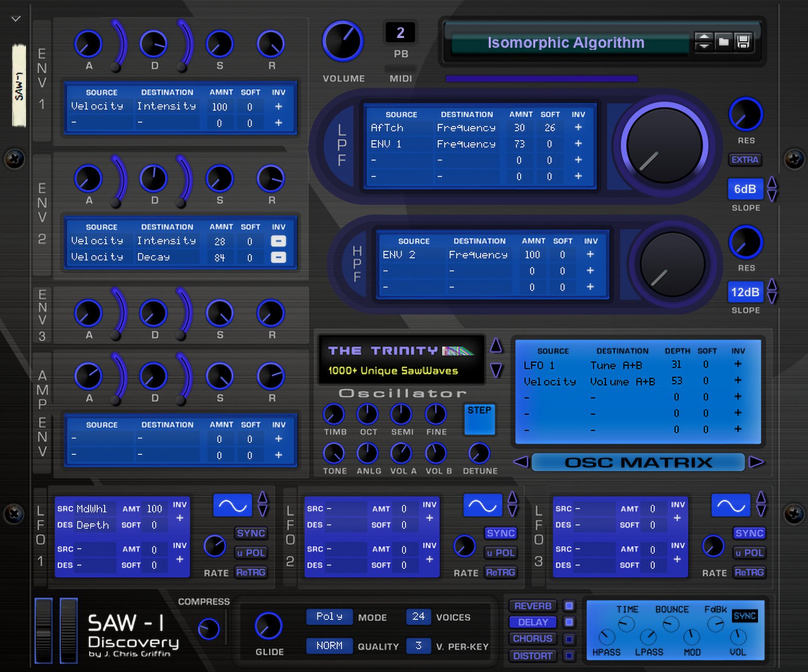Disable the Reverb effect power square

pyautogui.click(x=569, y=606)
